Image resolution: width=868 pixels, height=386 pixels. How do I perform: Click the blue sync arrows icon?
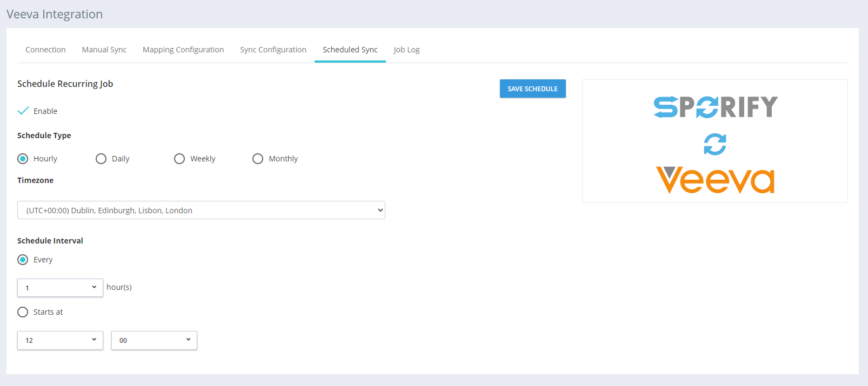tap(715, 144)
